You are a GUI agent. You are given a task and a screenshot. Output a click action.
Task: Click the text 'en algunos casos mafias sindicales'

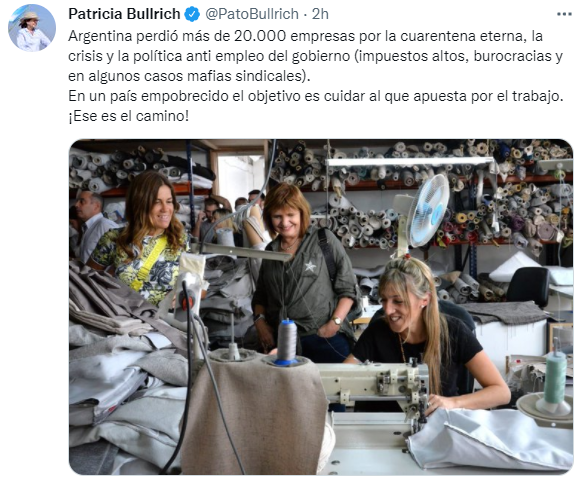[x=189, y=76]
